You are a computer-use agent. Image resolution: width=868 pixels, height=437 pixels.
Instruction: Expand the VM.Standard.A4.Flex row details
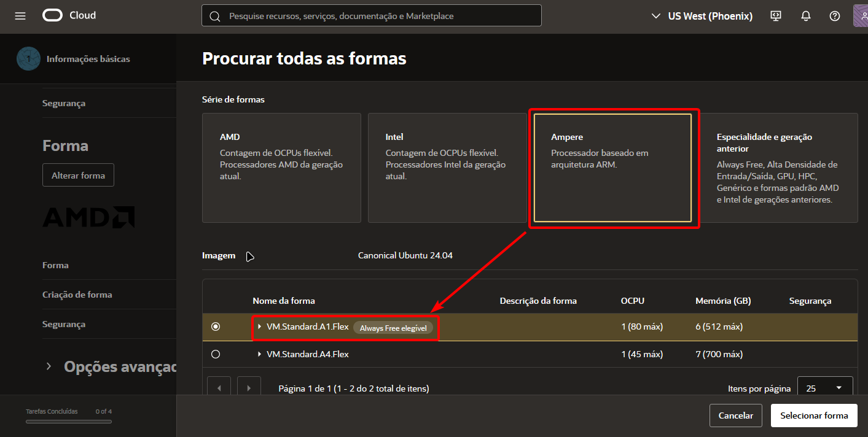click(x=259, y=354)
